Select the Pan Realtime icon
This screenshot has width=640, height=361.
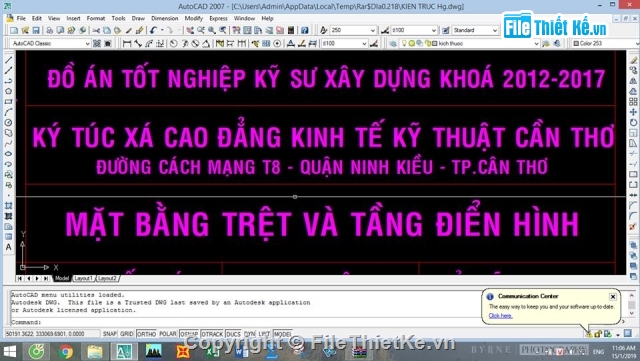[190, 30]
